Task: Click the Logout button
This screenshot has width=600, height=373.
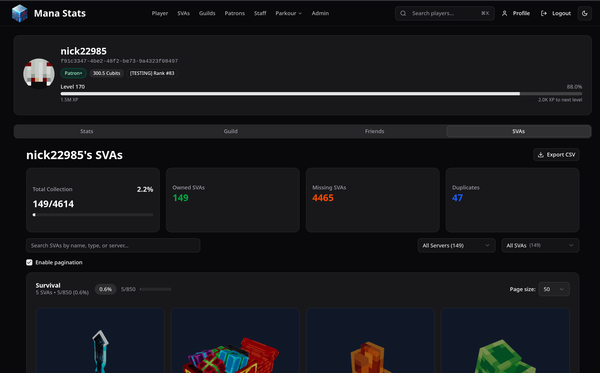Action: click(556, 13)
